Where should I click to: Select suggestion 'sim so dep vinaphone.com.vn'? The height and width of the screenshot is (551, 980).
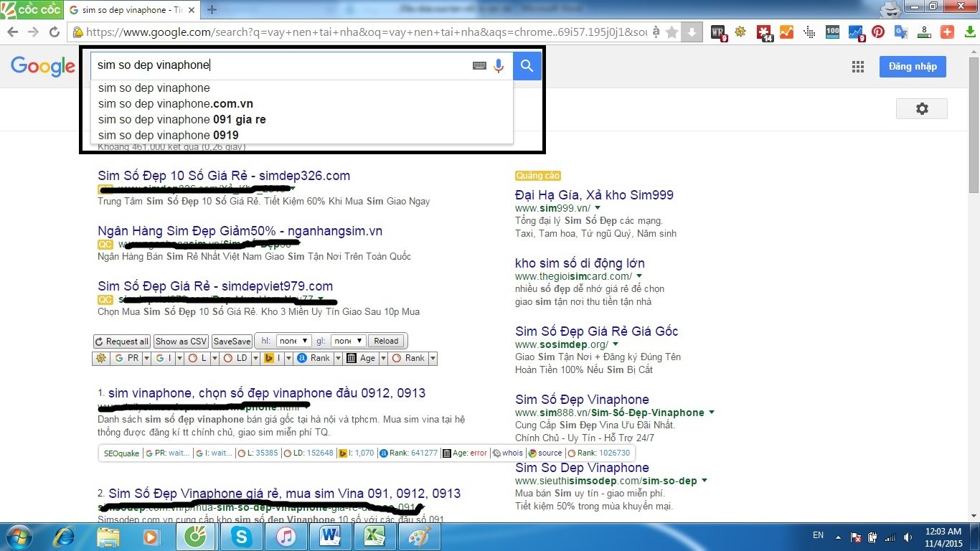coord(302,103)
